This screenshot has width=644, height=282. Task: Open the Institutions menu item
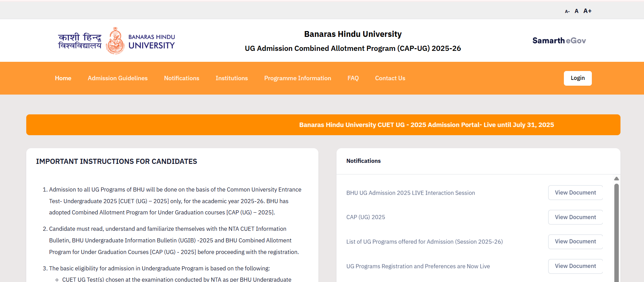click(x=232, y=78)
